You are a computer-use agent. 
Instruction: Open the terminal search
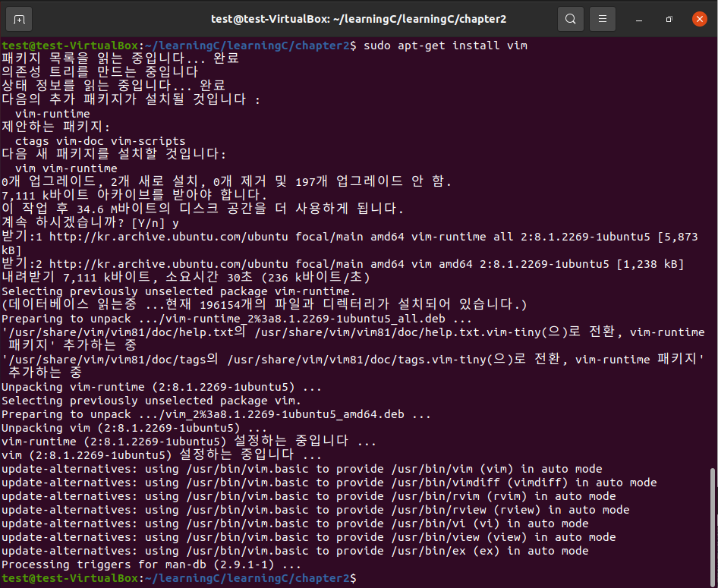tap(570, 19)
